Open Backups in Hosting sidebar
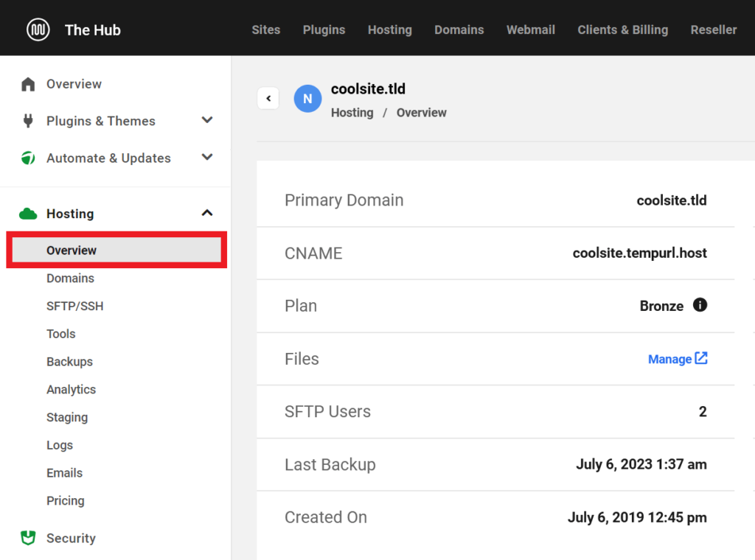This screenshot has height=560, width=755. [x=69, y=362]
